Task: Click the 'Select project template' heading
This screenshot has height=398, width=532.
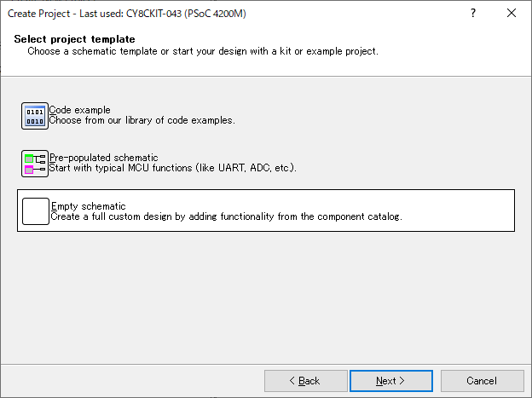Action: (x=75, y=39)
